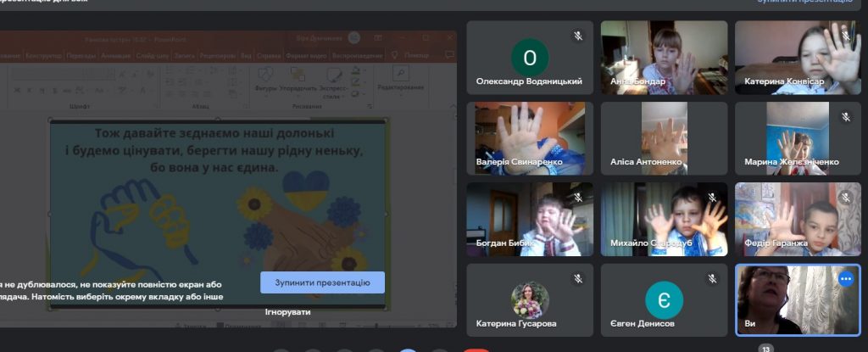Screen dimensions: 868x352
Task: Open Слайд-шоу tab in PowerPoint
Action: coord(152,55)
